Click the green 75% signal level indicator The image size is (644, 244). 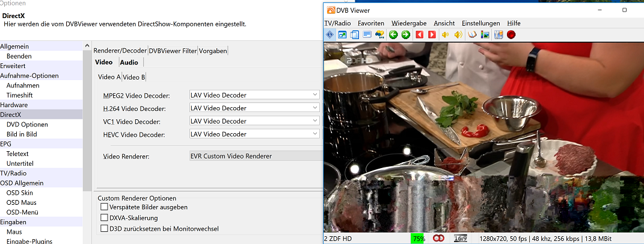[x=419, y=239]
